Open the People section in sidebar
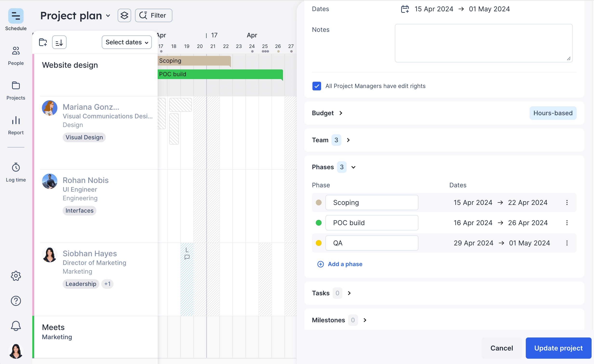The height and width of the screenshot is (364, 594). coord(16,51)
